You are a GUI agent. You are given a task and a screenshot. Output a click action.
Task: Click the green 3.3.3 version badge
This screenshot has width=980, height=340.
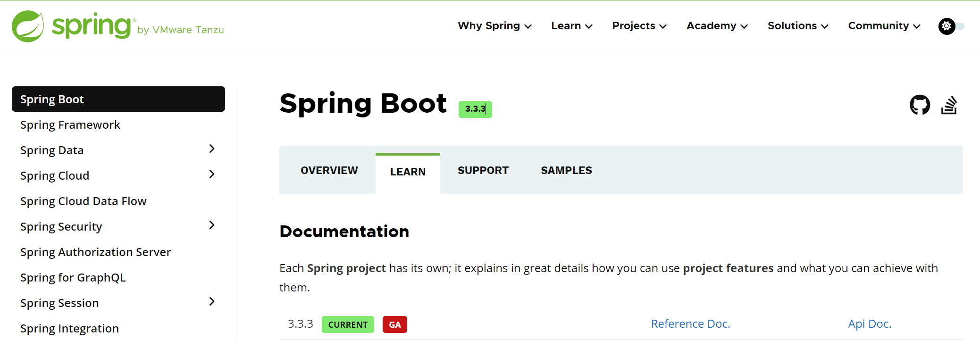[x=475, y=109]
